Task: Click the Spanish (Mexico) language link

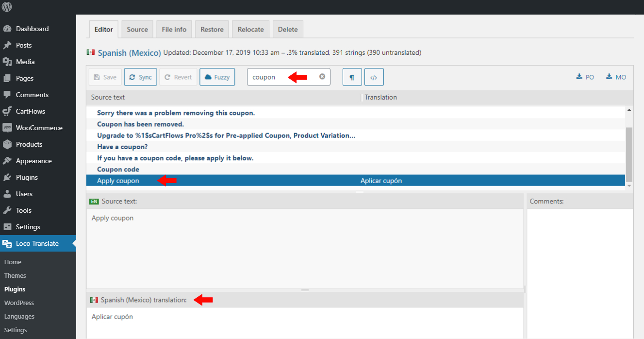Action: pyautogui.click(x=129, y=52)
